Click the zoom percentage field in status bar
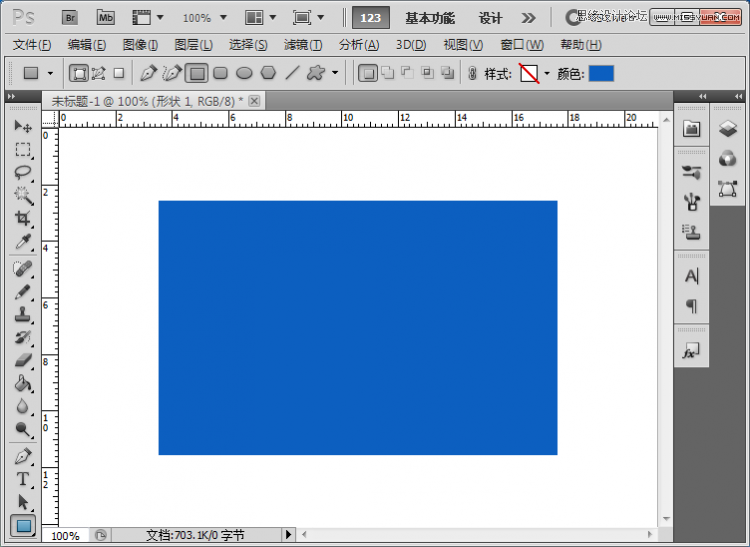The height and width of the screenshot is (547, 750). pyautogui.click(x=65, y=536)
